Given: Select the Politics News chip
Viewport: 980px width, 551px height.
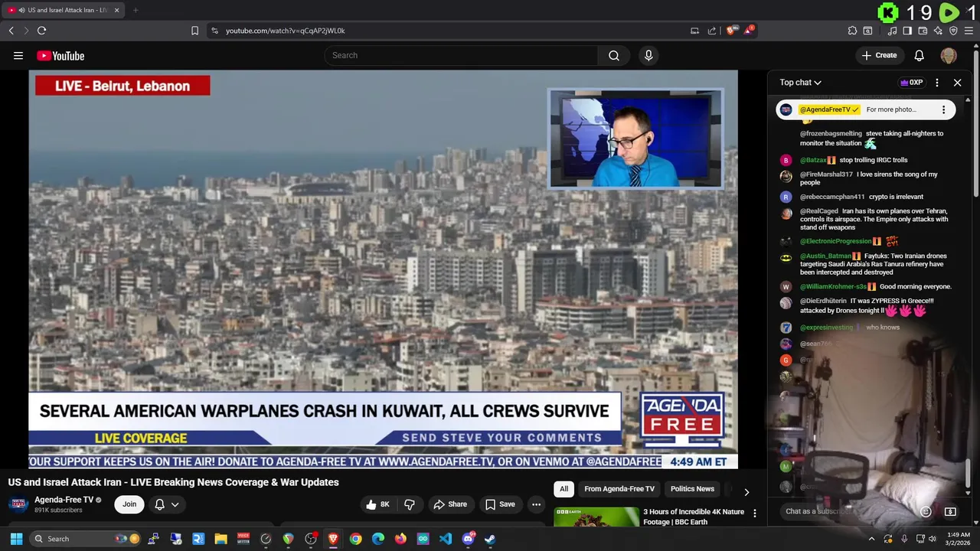Looking at the screenshot, I should tap(692, 489).
